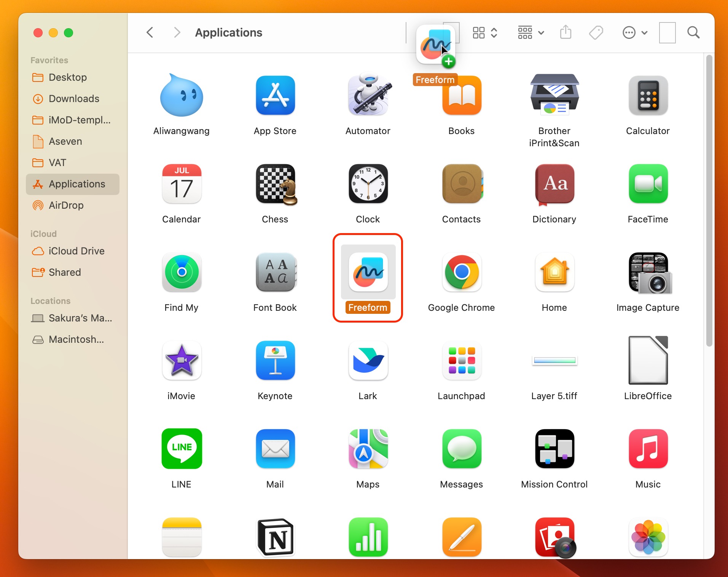Open the Group By dropdown
This screenshot has width=728, height=577.
pyautogui.click(x=531, y=33)
